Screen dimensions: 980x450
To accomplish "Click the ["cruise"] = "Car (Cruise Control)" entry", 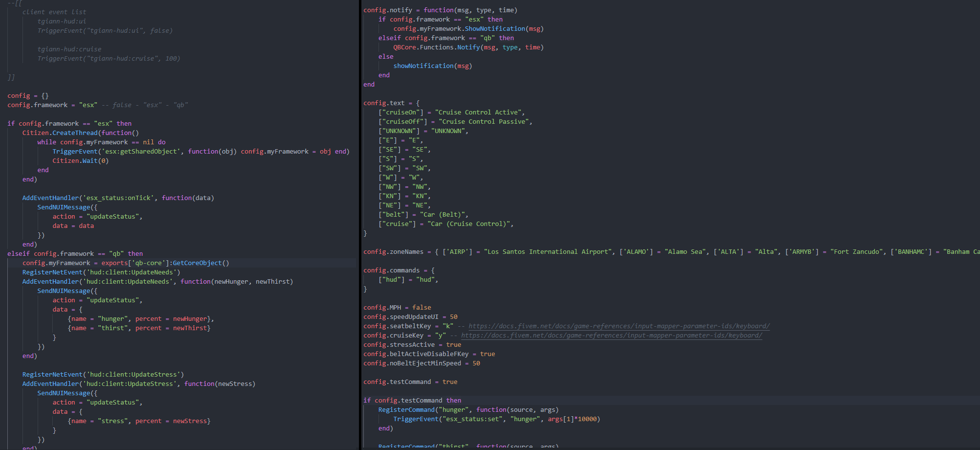I will click(446, 224).
